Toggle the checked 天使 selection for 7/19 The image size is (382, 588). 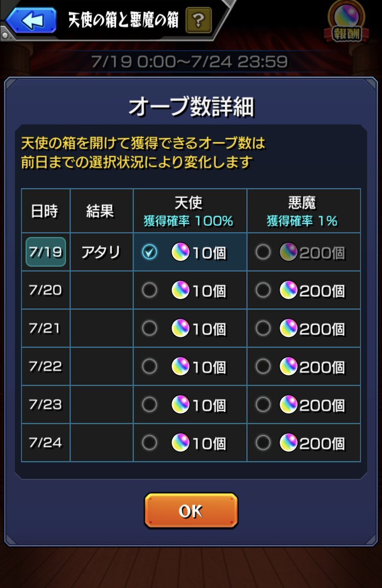pos(150,252)
